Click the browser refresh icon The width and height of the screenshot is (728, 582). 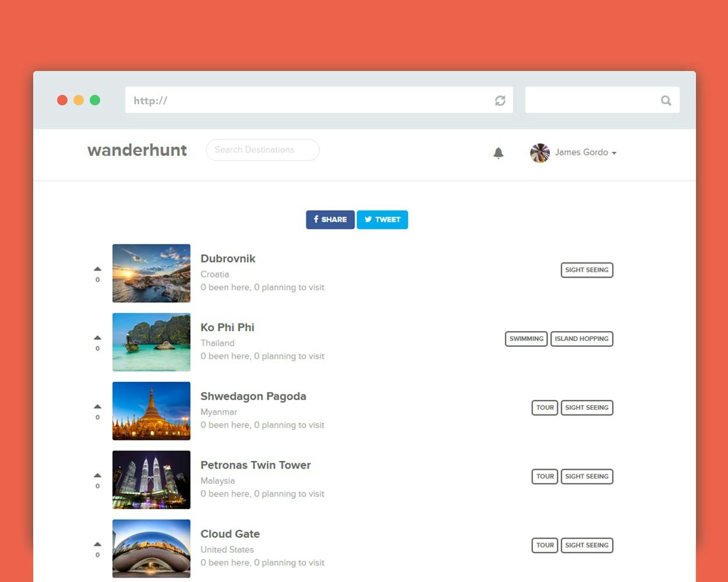tap(500, 100)
